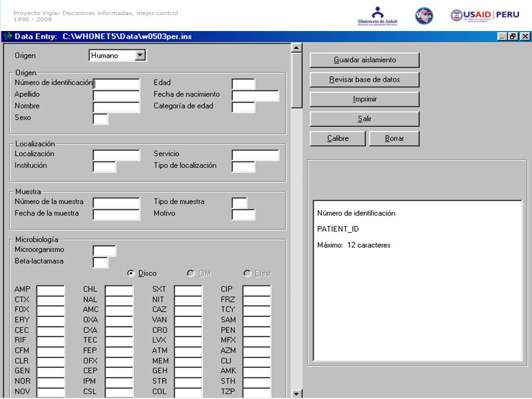Click the TCY antibiotic field
Screen dimensions: 532x399
point(257,311)
